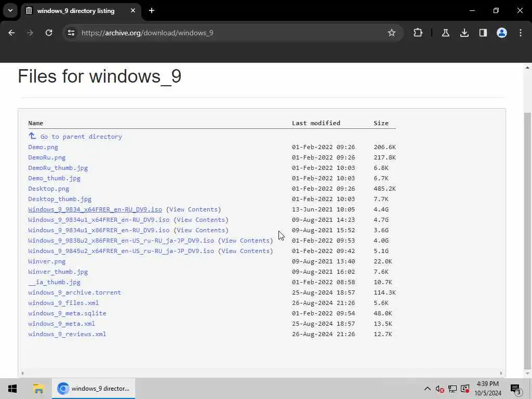
Task: Open windows_9_meta.xml link
Action: click(61, 324)
